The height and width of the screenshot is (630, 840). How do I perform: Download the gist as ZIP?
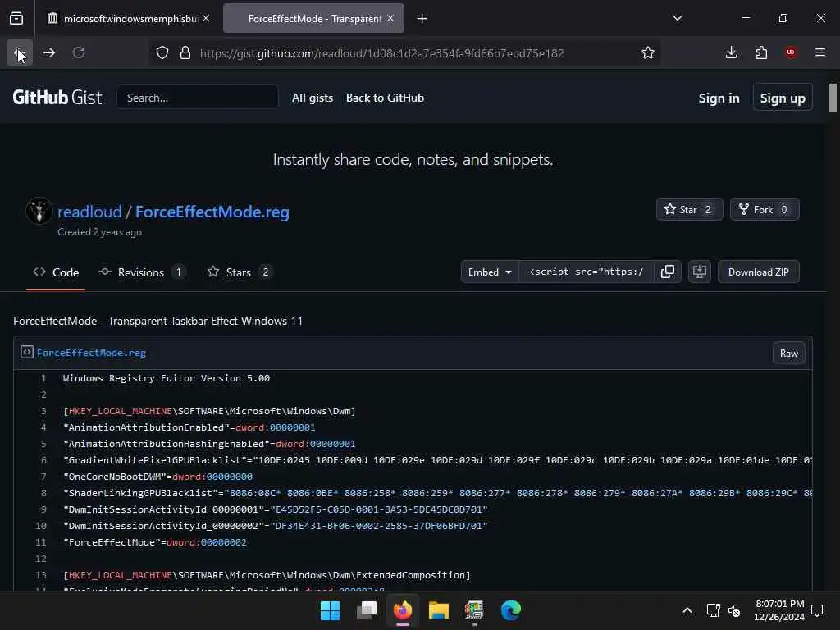(758, 272)
